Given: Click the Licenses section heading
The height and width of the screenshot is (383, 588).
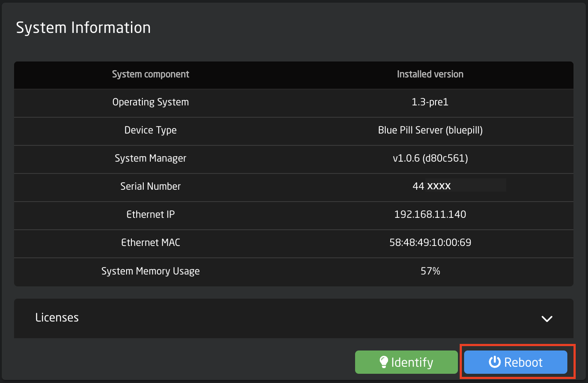Looking at the screenshot, I should pyautogui.click(x=57, y=317).
